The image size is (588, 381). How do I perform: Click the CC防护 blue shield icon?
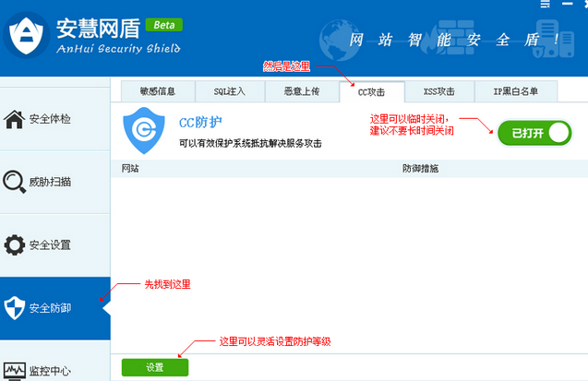click(x=144, y=131)
